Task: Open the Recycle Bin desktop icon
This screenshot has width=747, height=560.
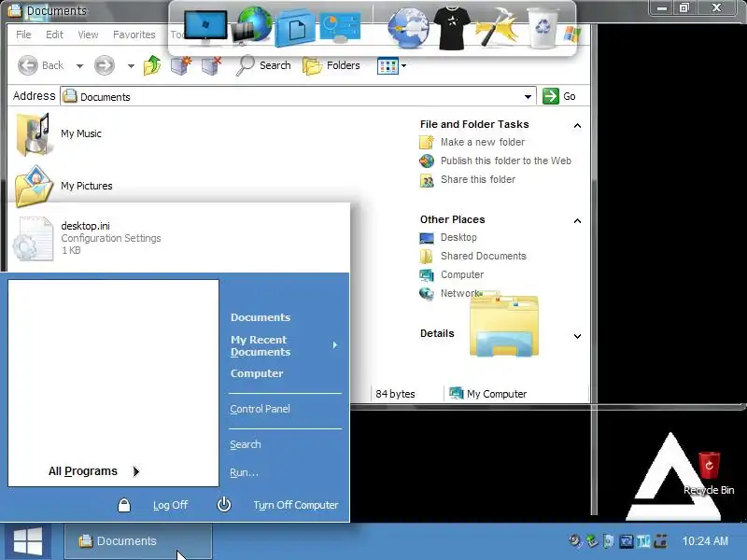Action: (x=709, y=473)
